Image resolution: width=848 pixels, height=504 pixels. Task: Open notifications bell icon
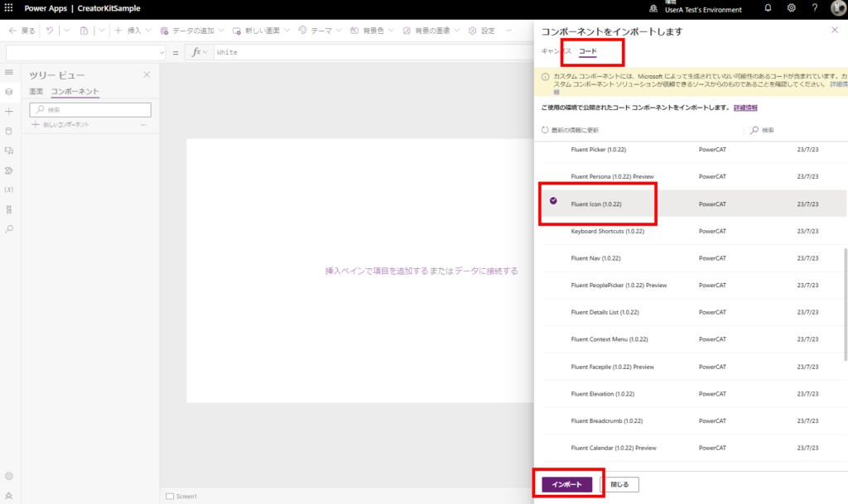pos(768,8)
